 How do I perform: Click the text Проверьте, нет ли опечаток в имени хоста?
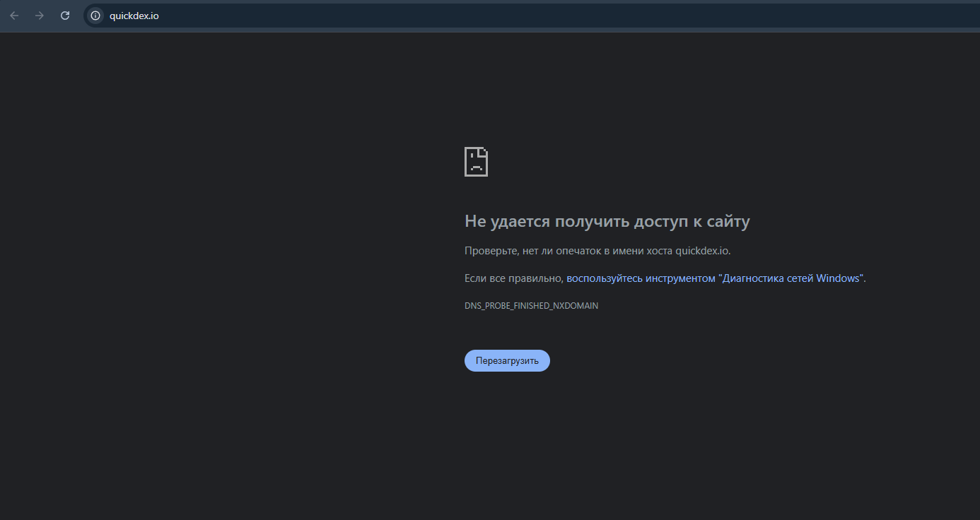[x=568, y=251]
